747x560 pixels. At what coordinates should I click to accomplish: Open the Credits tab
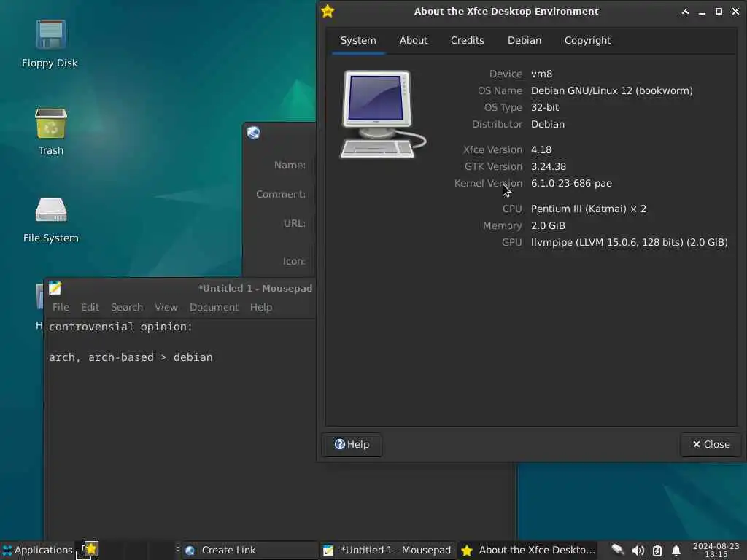tap(468, 41)
